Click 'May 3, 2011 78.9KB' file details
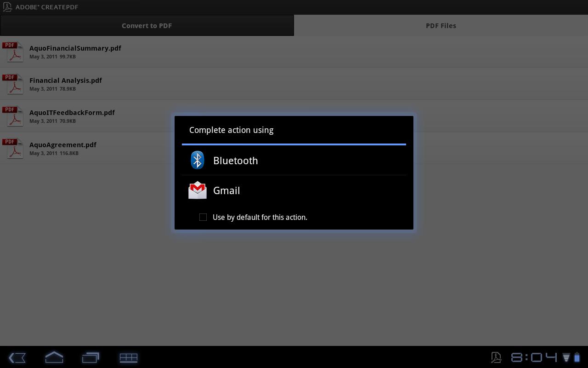Viewport: 588px width, 368px height. 52,89
